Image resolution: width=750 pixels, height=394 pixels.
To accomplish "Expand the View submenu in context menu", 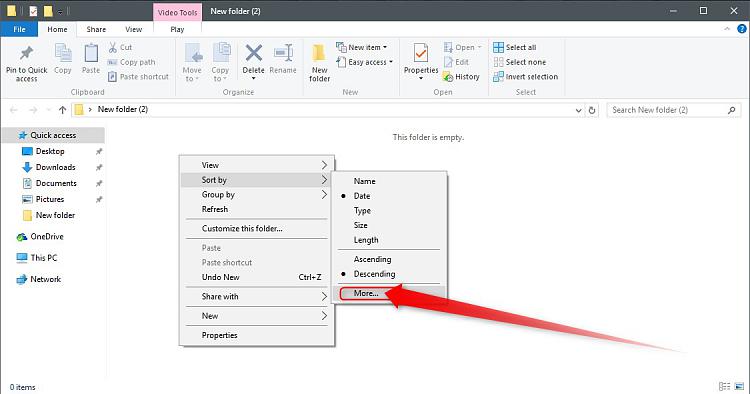I will coord(257,165).
